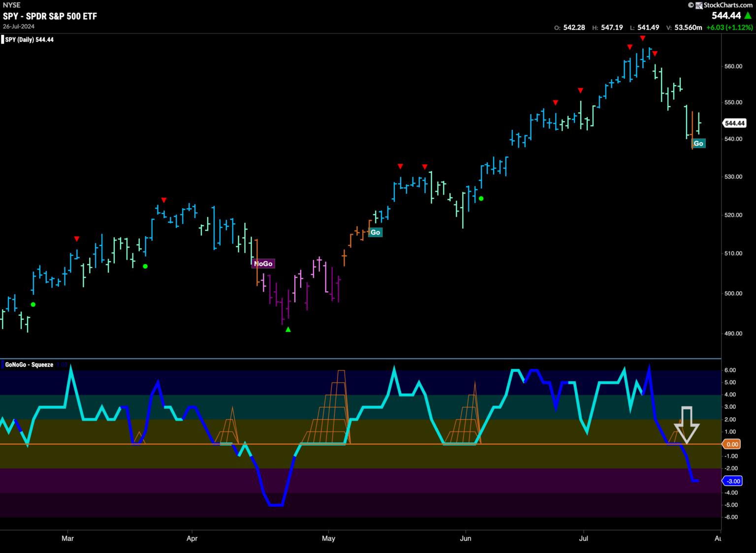Click the May label on the time axis
The image size is (756, 553).
(x=328, y=538)
